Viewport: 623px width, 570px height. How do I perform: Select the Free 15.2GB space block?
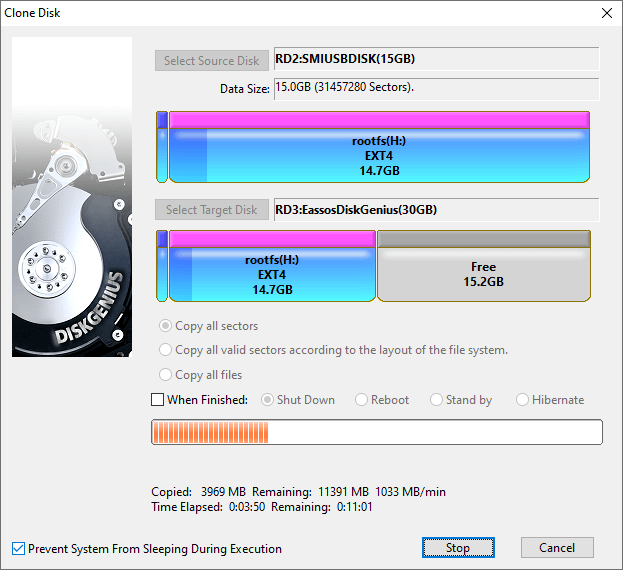click(483, 274)
